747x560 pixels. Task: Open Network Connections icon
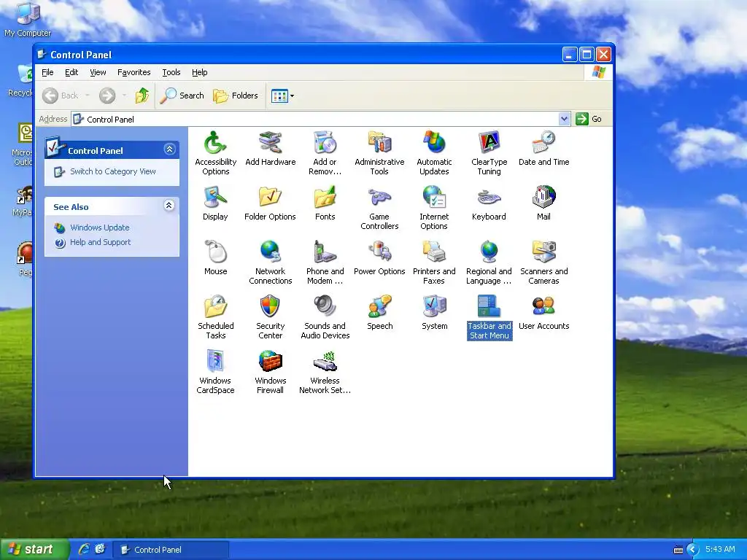pyautogui.click(x=270, y=262)
